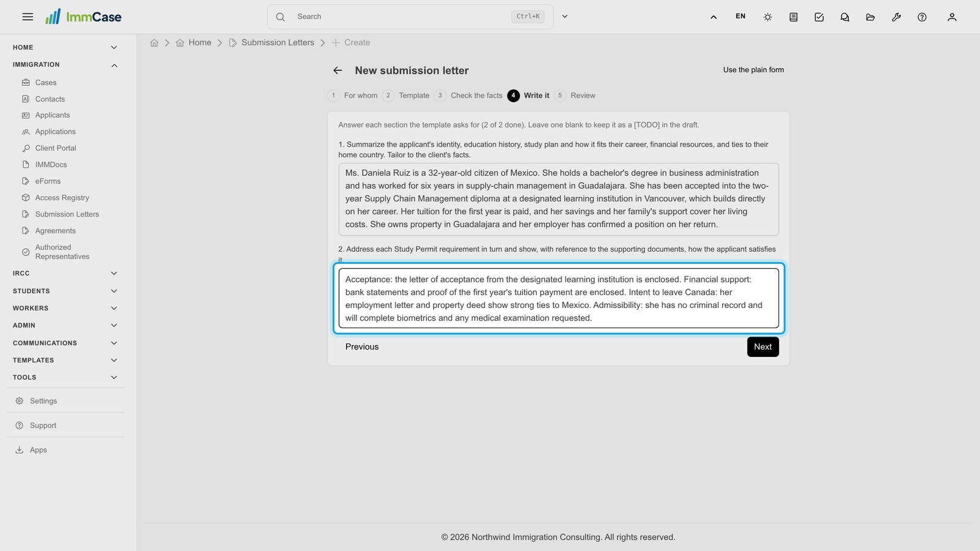Switch language via the EN button
Screen dimensions: 980x551
pyautogui.click(x=741, y=17)
